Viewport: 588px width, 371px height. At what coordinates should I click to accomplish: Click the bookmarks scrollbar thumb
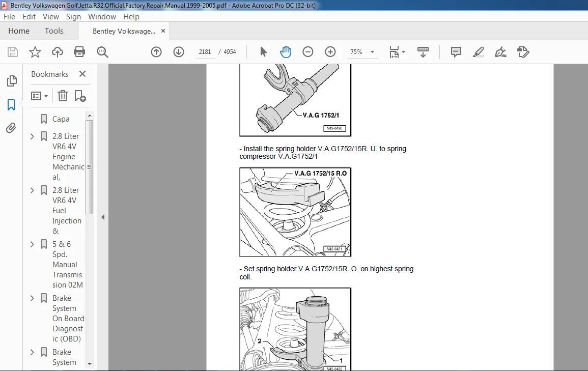(89, 167)
